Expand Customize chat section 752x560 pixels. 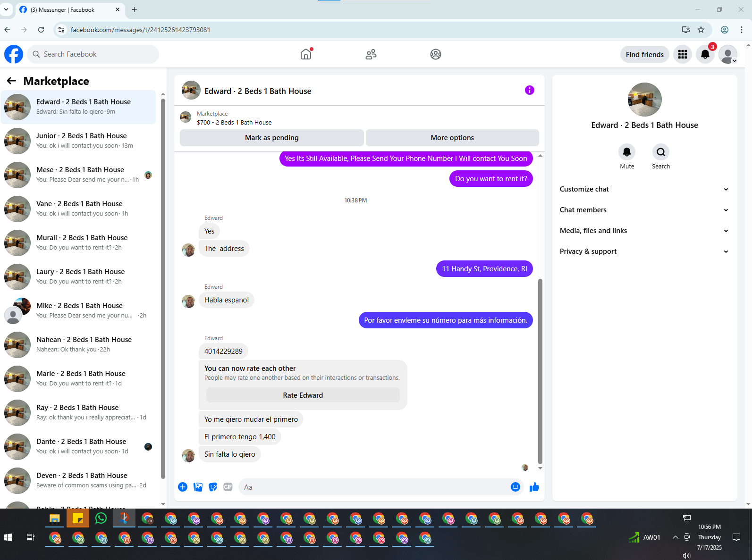(644, 189)
